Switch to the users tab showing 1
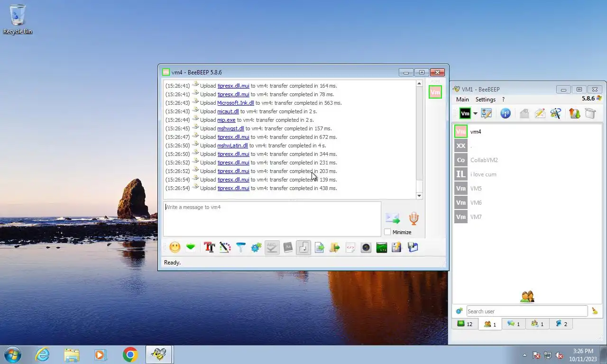This screenshot has height=364, width=607. point(490,324)
